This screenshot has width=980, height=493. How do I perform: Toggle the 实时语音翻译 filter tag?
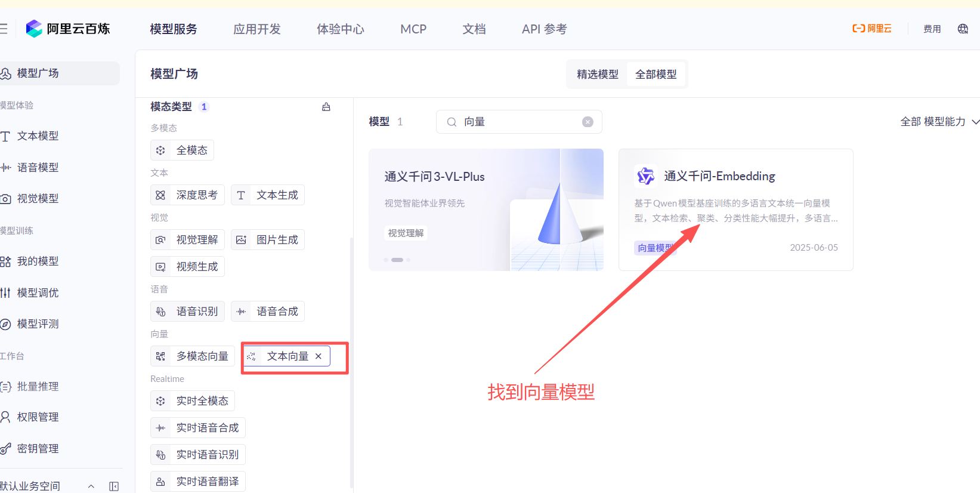198,482
